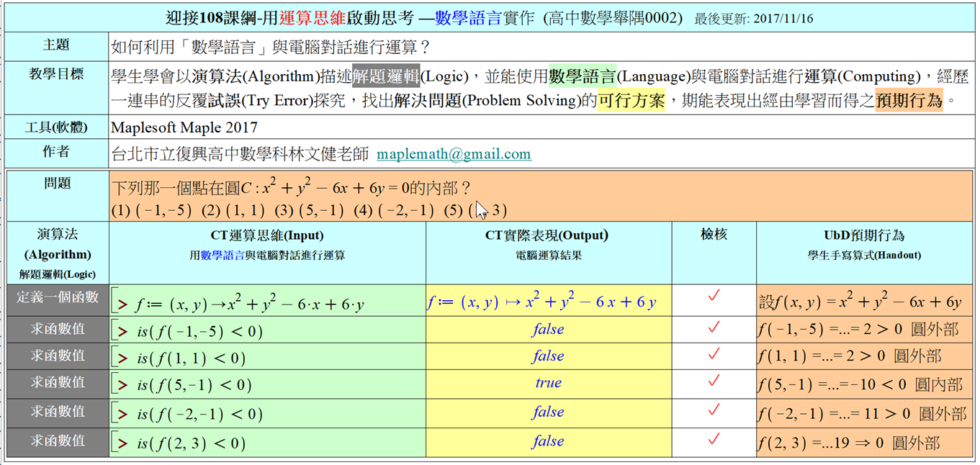This screenshot has width=980, height=465.
Task: Click the prompt arrow before is(f(5,-1) < 0)
Action: [123, 386]
